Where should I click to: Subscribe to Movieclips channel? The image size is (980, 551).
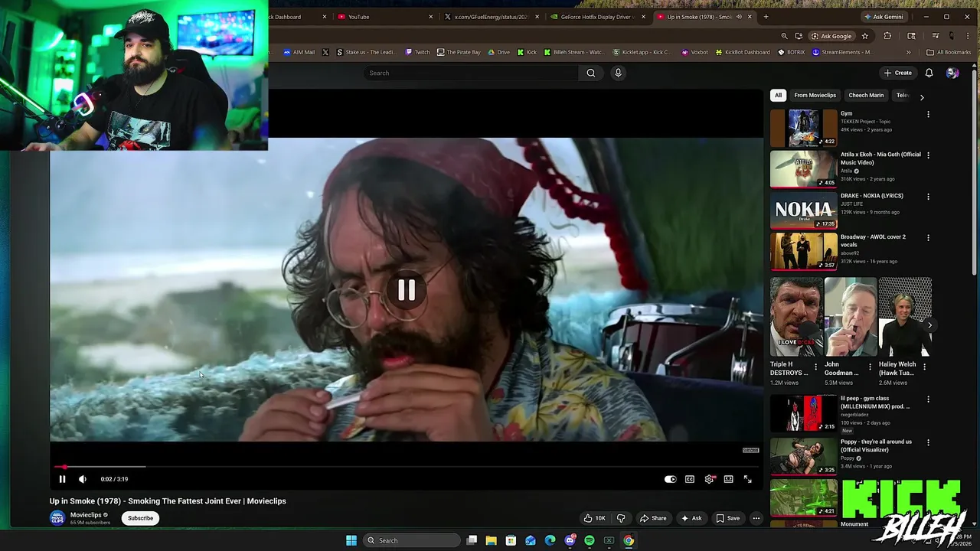tap(140, 518)
